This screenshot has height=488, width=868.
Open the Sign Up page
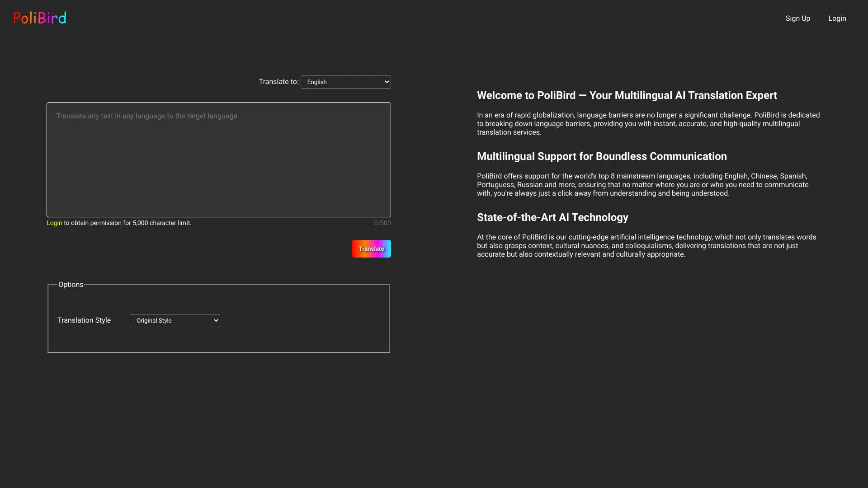pos(797,19)
